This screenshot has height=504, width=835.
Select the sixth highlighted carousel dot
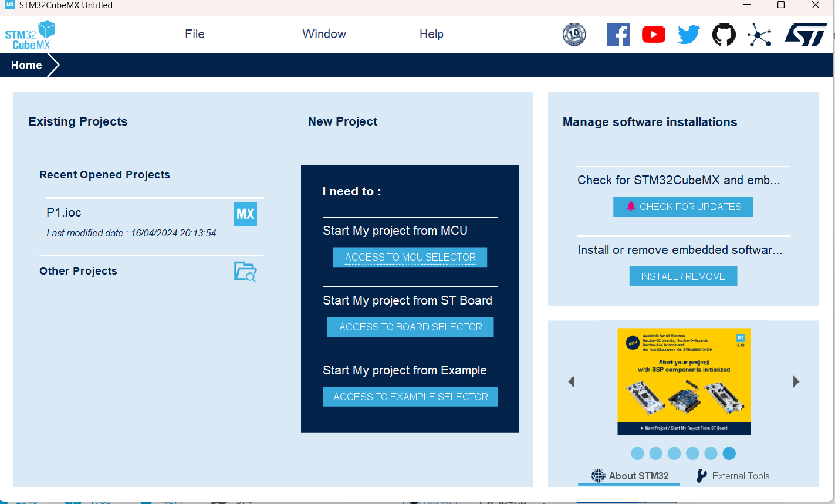[x=729, y=454]
